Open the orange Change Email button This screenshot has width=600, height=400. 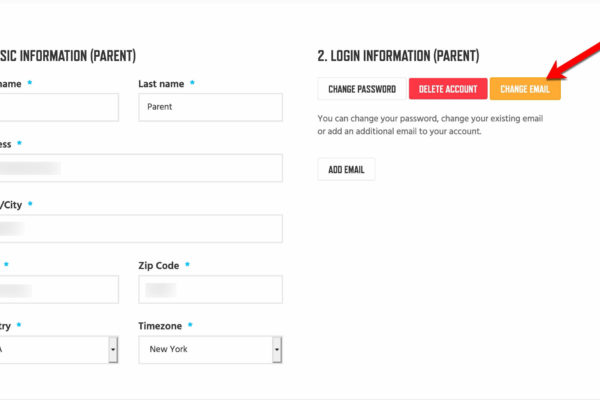(525, 89)
